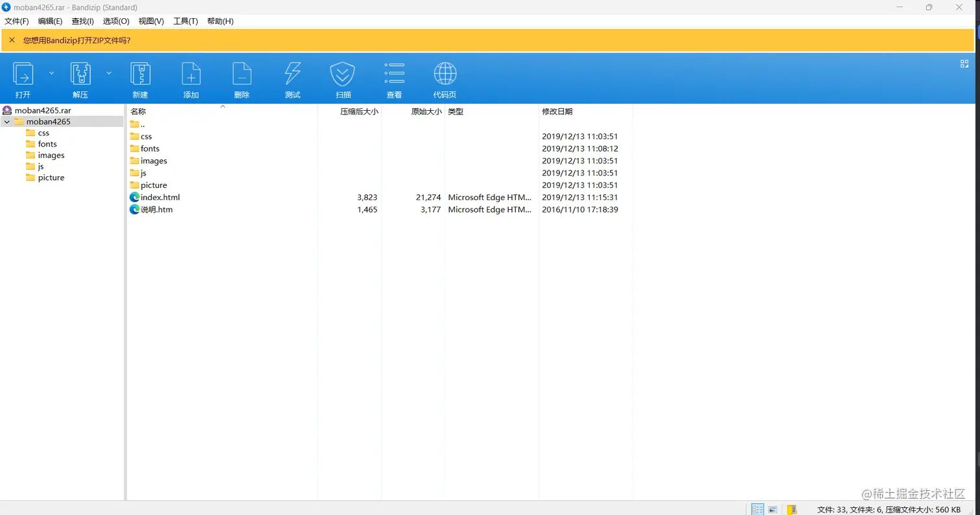Click the parent folder '..' icon
Screen dimensions: 980x515
[x=135, y=124]
